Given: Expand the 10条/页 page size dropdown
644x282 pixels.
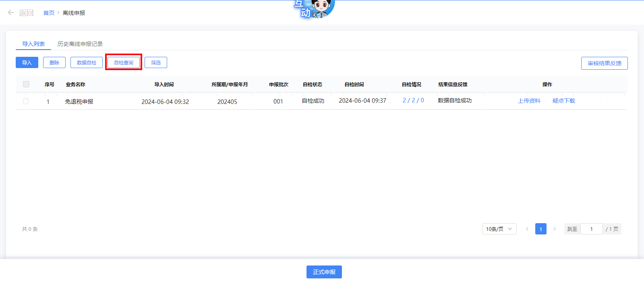Looking at the screenshot, I should point(499,229).
